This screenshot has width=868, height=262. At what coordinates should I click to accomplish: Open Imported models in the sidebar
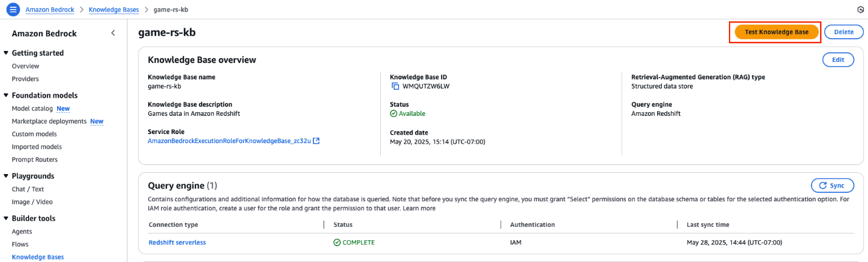[37, 147]
